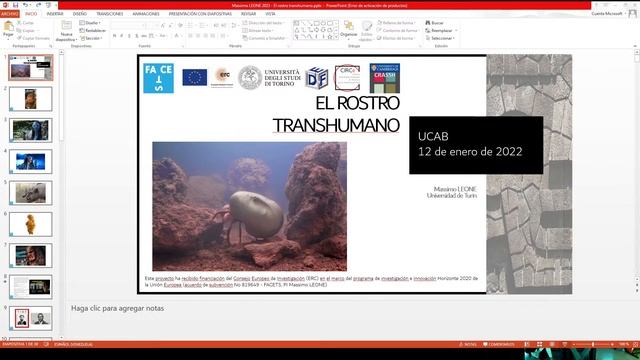Select slide 6 thumbnail
Image resolution: width=640 pixels, height=360 pixels.
pos(31,224)
